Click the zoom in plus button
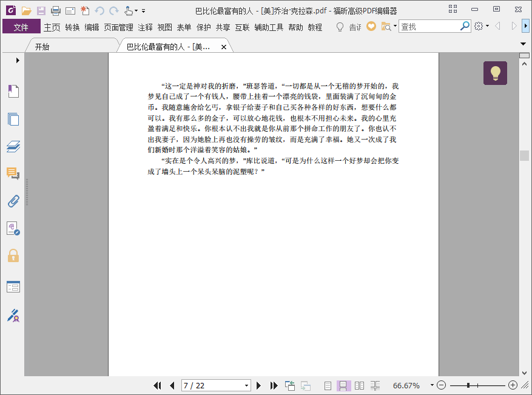Image resolution: width=532 pixels, height=395 pixels. [513, 385]
